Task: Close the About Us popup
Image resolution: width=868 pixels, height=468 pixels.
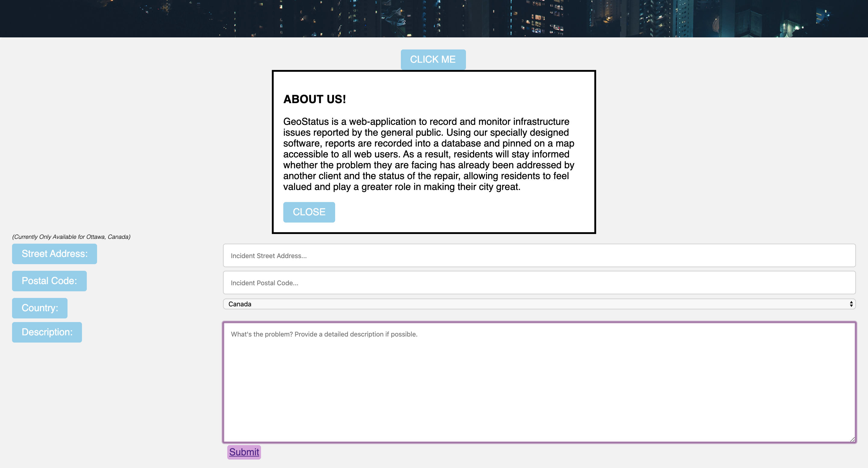Action: pos(309,212)
